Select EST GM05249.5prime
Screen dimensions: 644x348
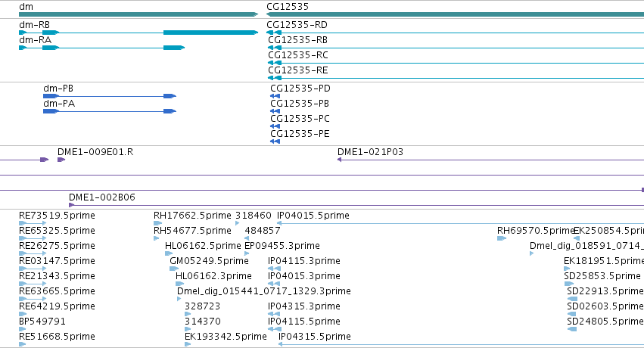coord(210,262)
